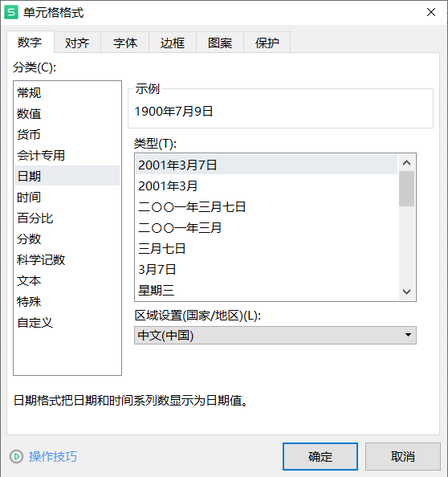Select 时间 category

coord(67,197)
